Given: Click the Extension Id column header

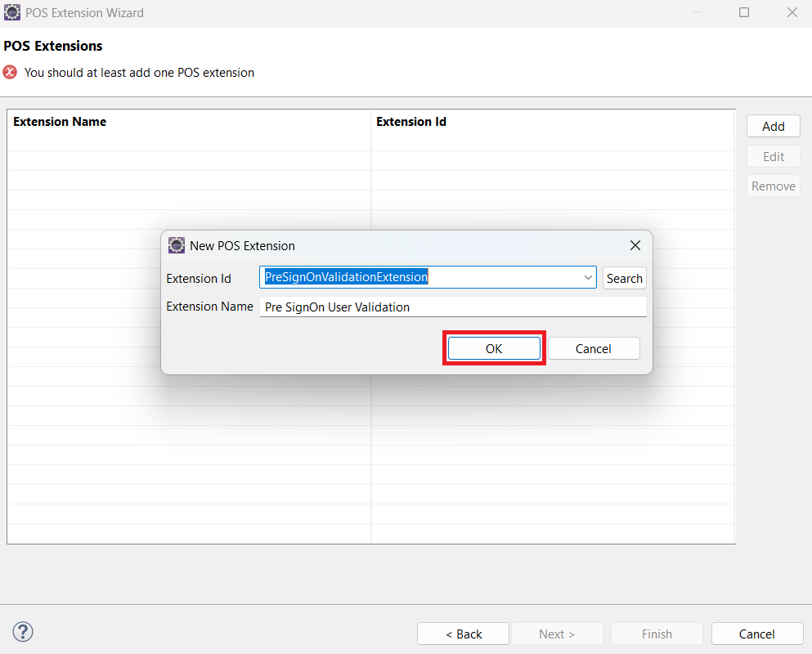Looking at the screenshot, I should click(410, 121).
